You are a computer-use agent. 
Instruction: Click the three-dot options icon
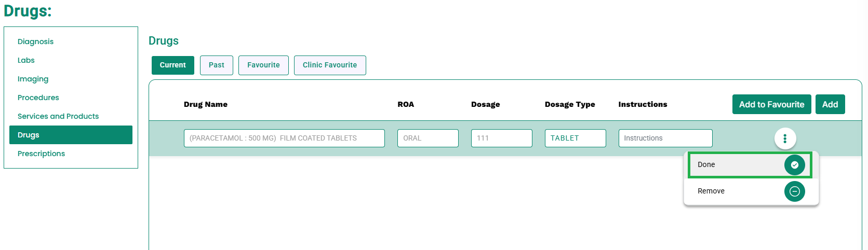[785, 138]
